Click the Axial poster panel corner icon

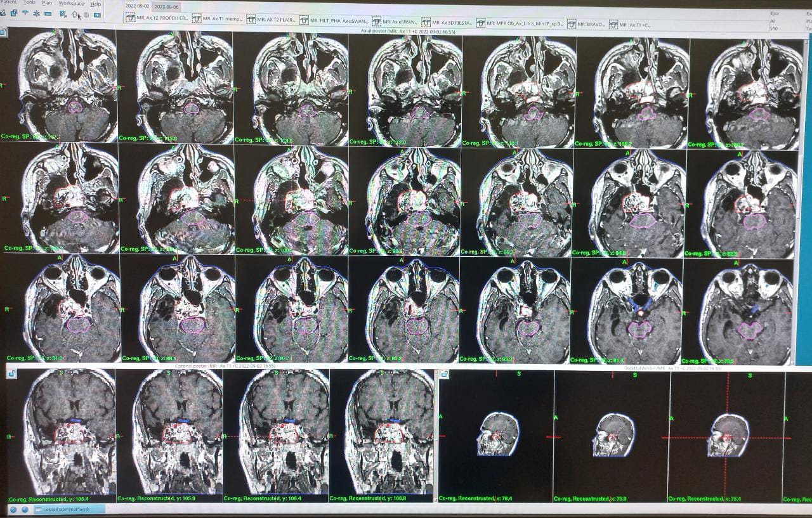[x=3, y=31]
